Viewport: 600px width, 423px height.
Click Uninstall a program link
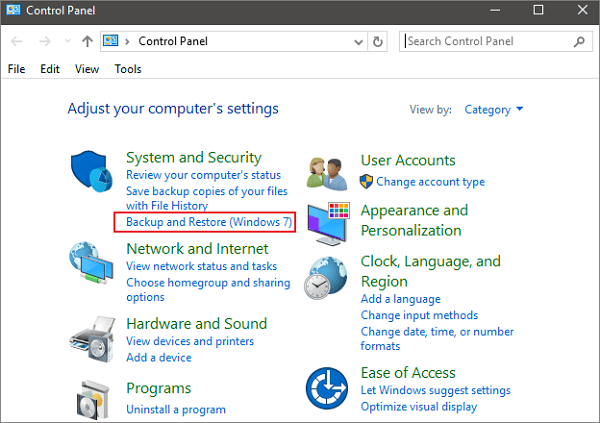(176, 409)
